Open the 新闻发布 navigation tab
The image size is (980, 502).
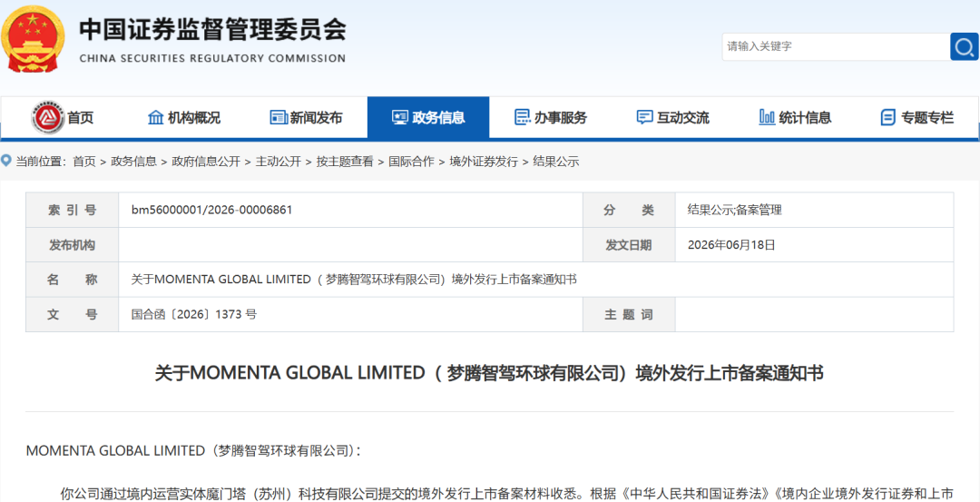307,117
